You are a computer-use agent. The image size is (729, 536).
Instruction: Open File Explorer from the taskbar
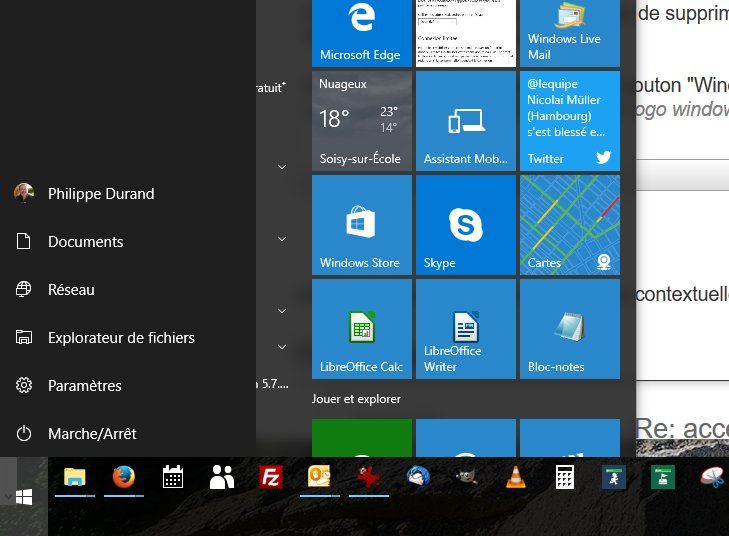point(75,477)
